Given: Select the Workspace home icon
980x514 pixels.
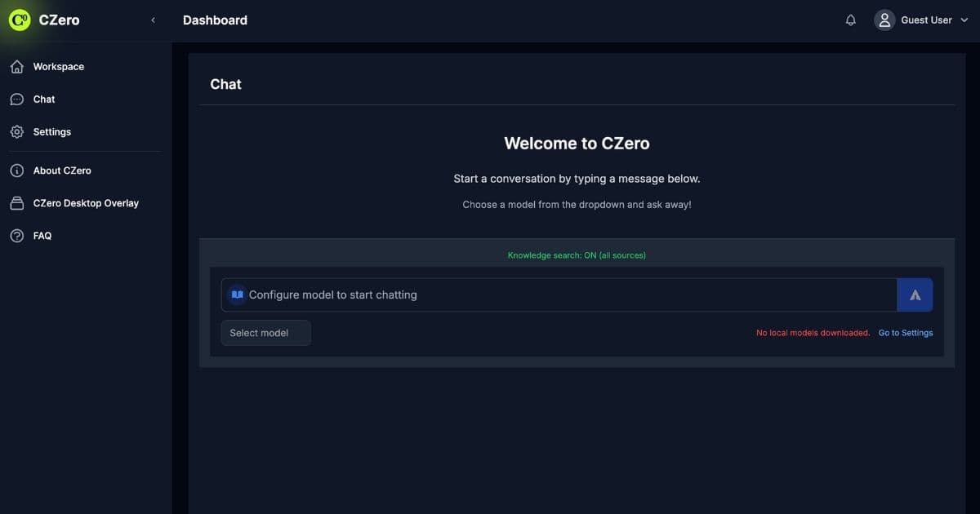Looking at the screenshot, I should [x=17, y=66].
